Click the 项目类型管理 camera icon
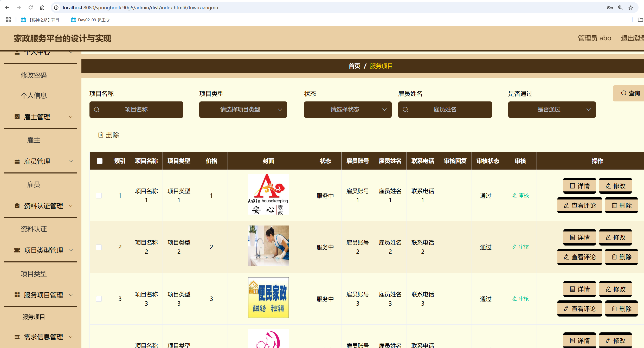Image resolution: width=644 pixels, height=348 pixels. pyautogui.click(x=17, y=250)
